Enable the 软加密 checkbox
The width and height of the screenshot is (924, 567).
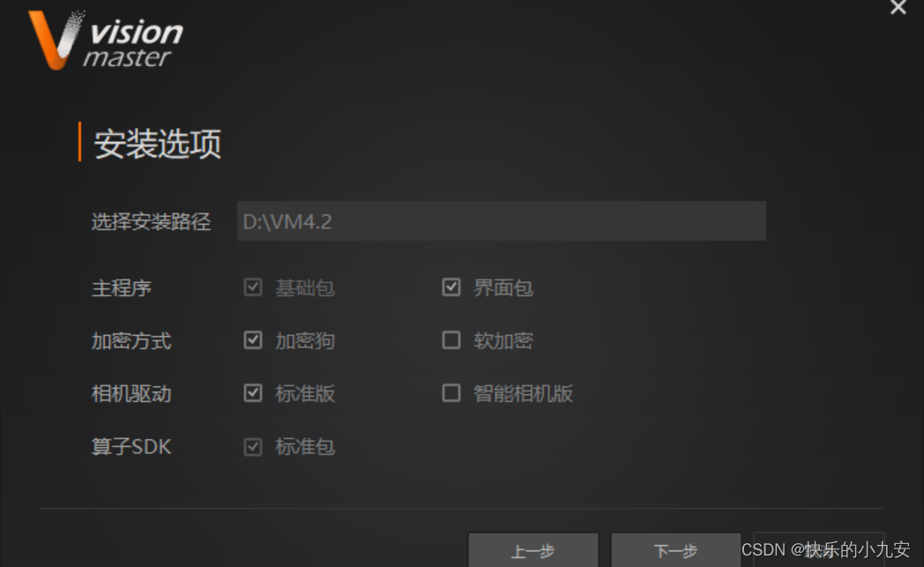(x=451, y=340)
